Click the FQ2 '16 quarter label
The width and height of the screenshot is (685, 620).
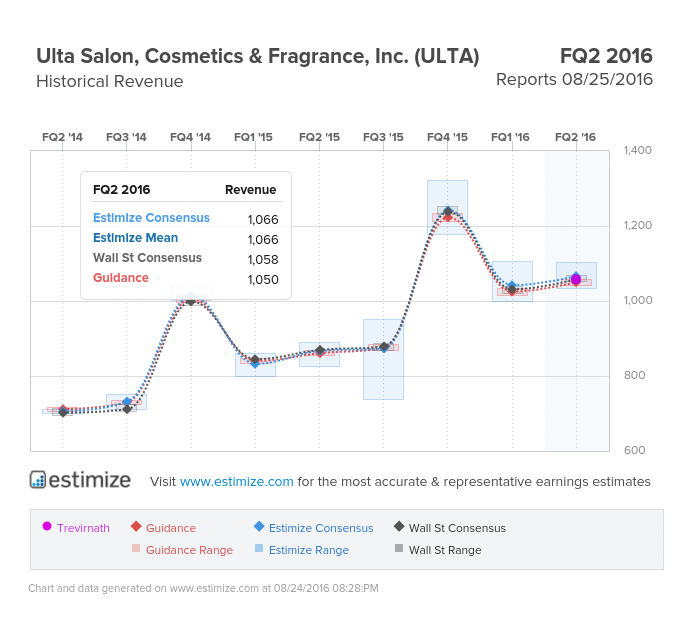tap(575, 137)
